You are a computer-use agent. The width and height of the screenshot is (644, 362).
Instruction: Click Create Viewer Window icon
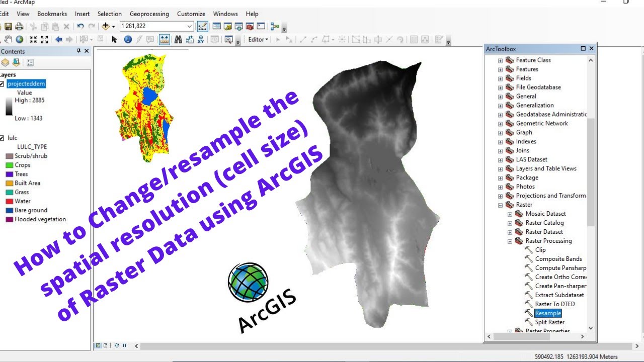(x=228, y=39)
